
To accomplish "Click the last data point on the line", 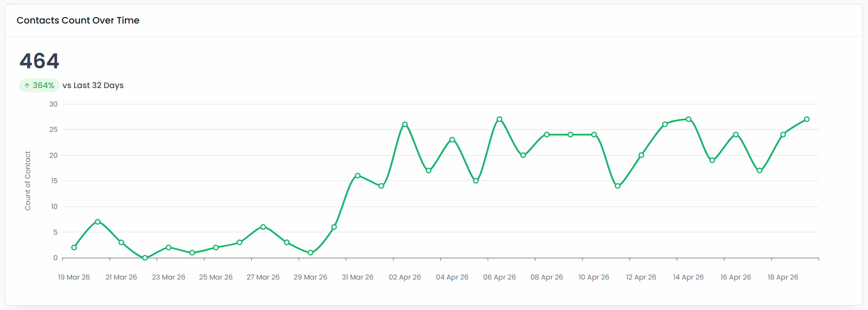I will [807, 119].
